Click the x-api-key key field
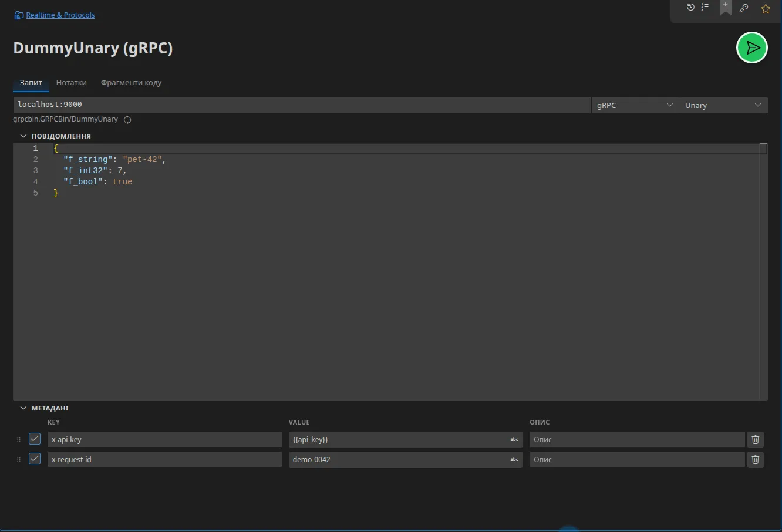 164,439
